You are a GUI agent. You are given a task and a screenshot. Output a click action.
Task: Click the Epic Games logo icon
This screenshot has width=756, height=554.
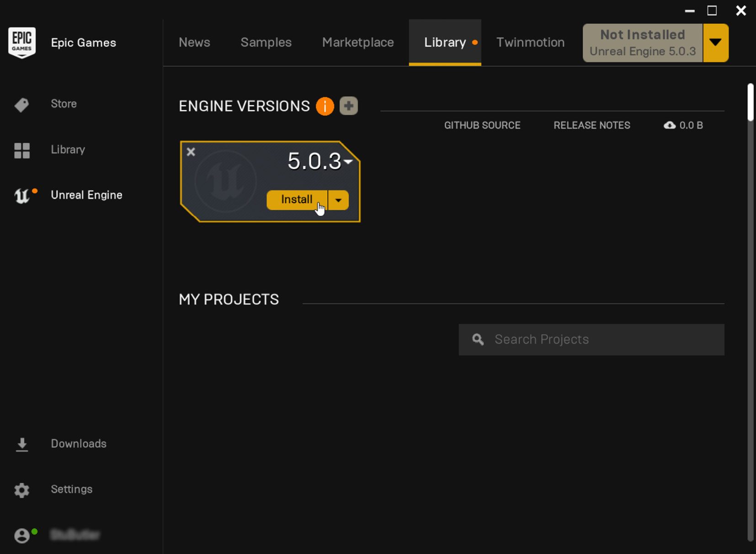[x=22, y=43]
